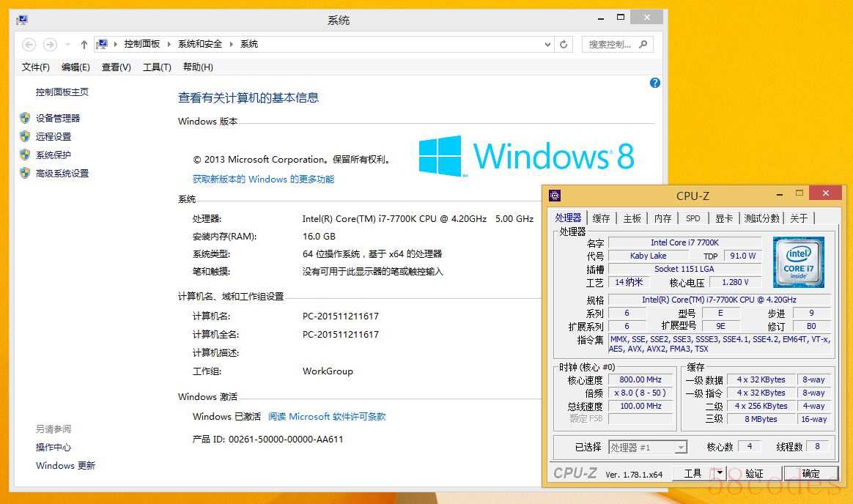Click 系统和安全 breadcrumb in address bar

[199, 44]
